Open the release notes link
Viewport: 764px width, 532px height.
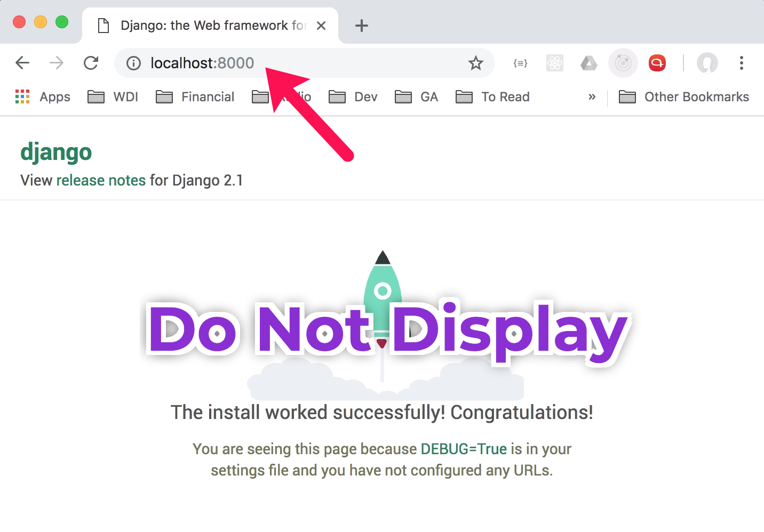pos(101,180)
